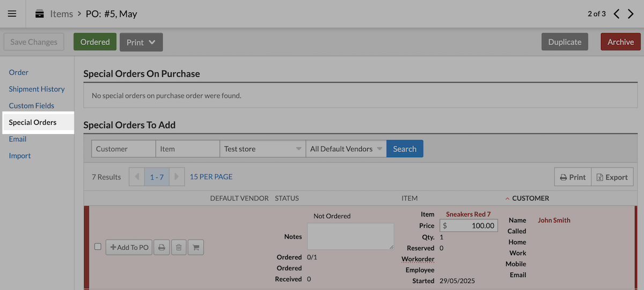This screenshot has width=644, height=290.
Task: Expand the All Default Vendors dropdown
Action: point(346,149)
